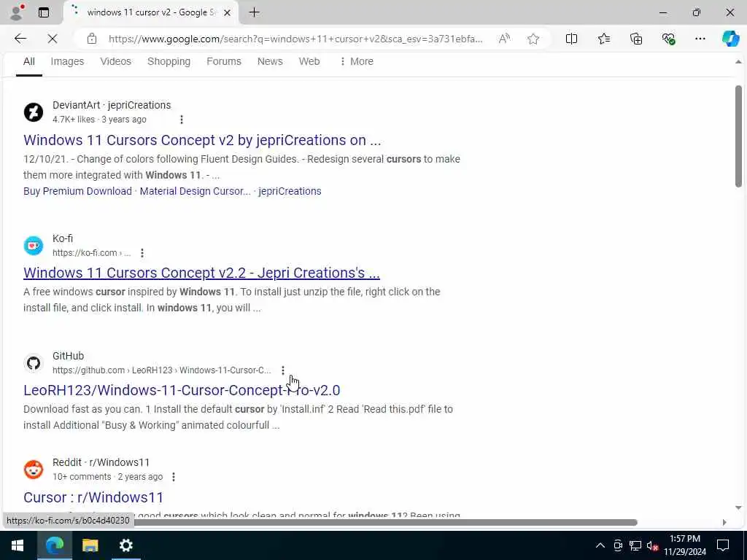Open the Edge profile icon
The height and width of the screenshot is (560, 747).
[x=17, y=12]
